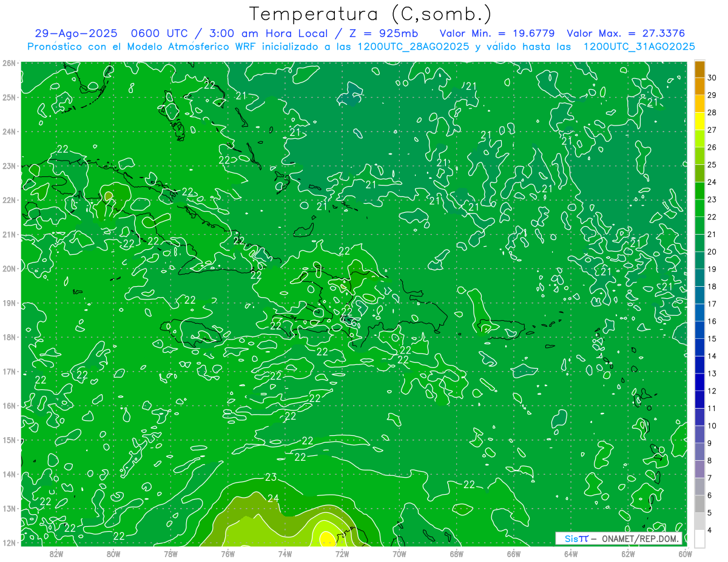
Task: Click "3:00 am Hora Local" text
Action: point(268,34)
